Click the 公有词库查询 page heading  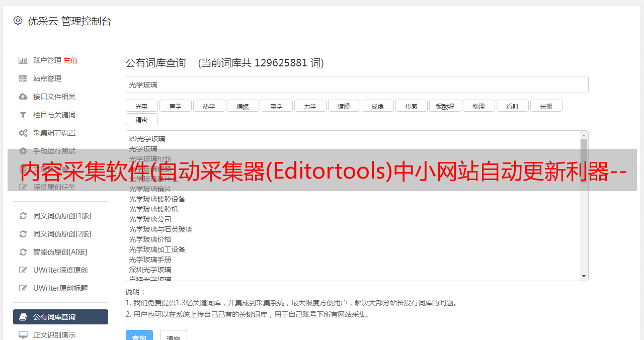[156, 63]
